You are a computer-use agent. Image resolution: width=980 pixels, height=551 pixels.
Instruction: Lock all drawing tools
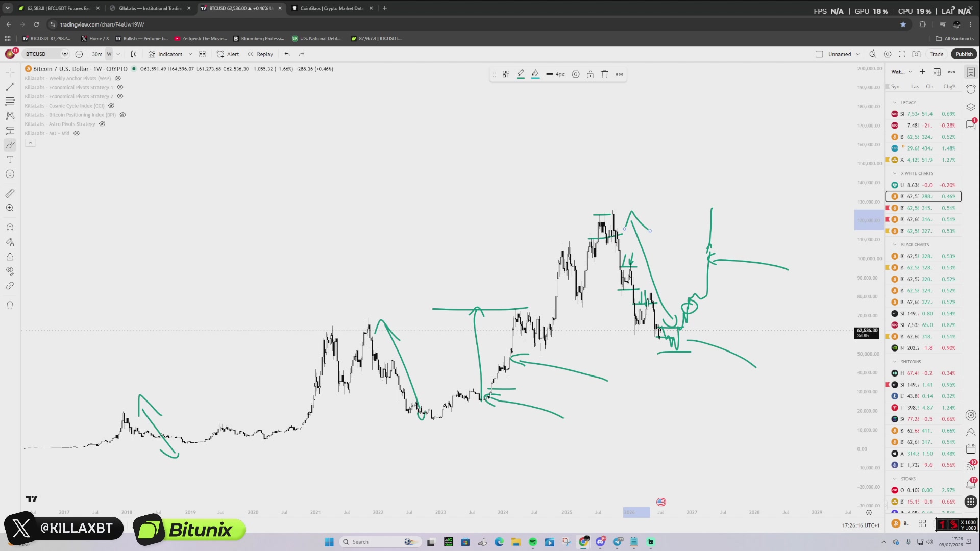(10, 257)
